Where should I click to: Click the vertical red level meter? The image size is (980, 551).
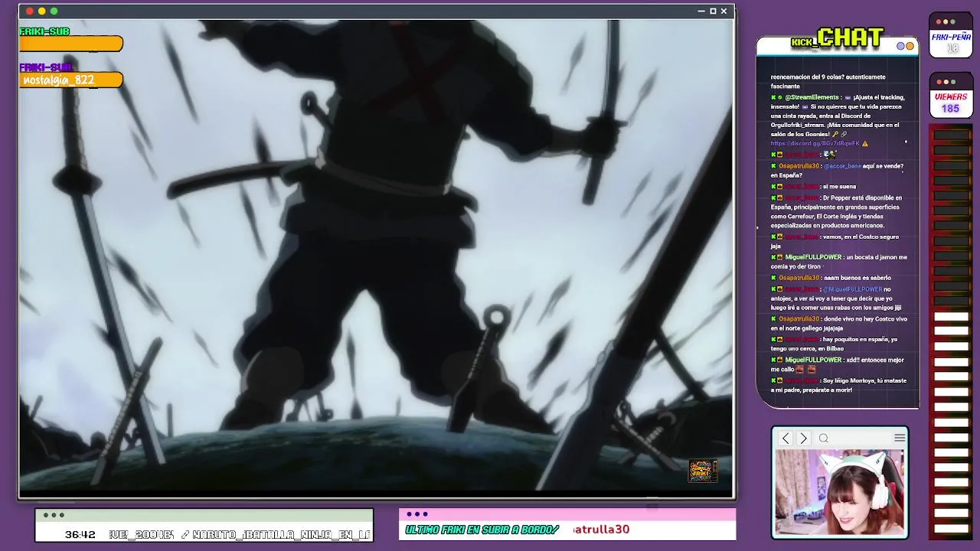[951, 333]
